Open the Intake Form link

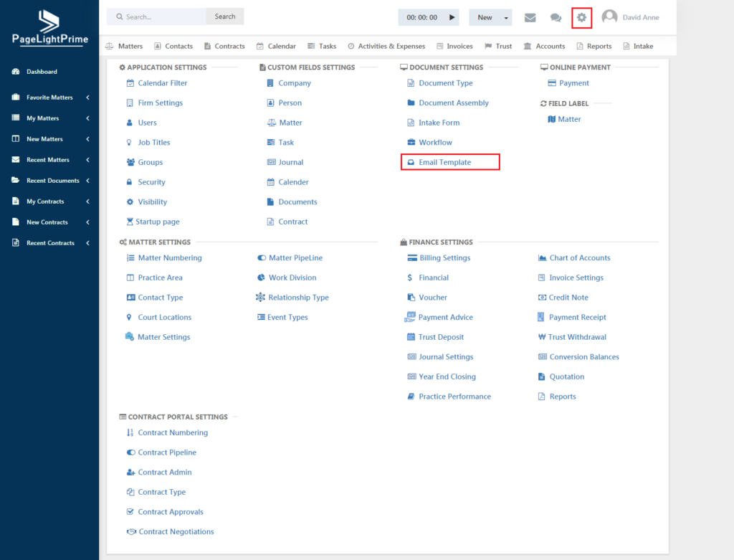click(439, 123)
